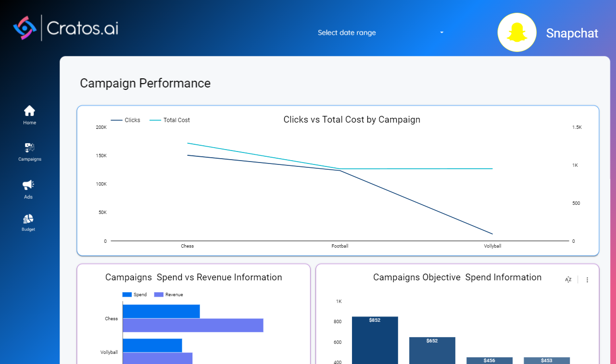The width and height of the screenshot is (616, 364).
Task: Toggle the Total Cost legend entry
Action: pos(170,120)
